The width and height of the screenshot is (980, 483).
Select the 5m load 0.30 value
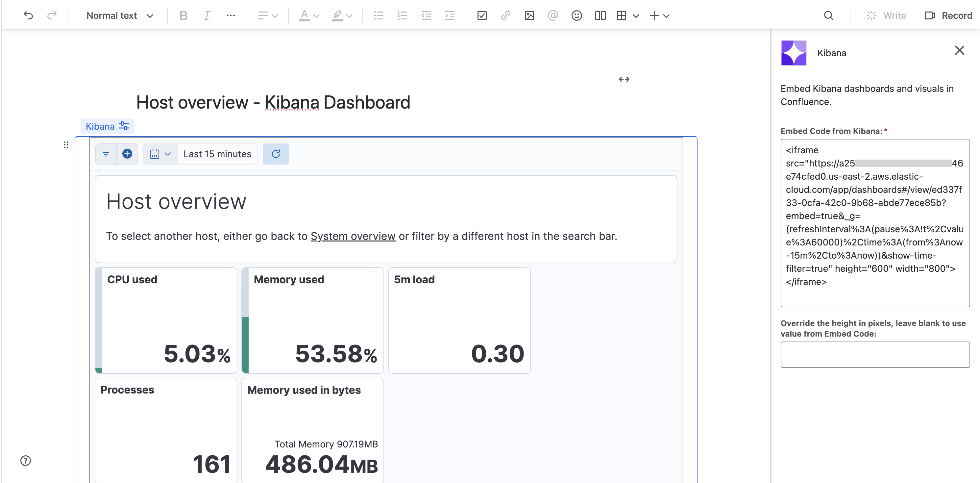coord(498,354)
